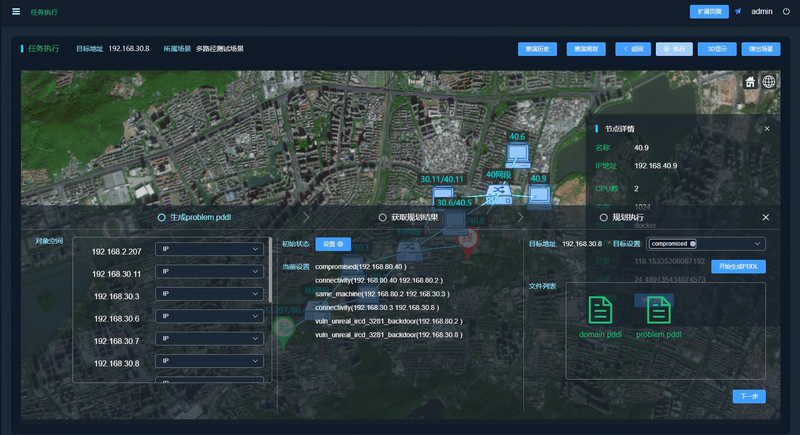Click the 返回 back button
This screenshot has width=800, height=435.
coord(633,49)
